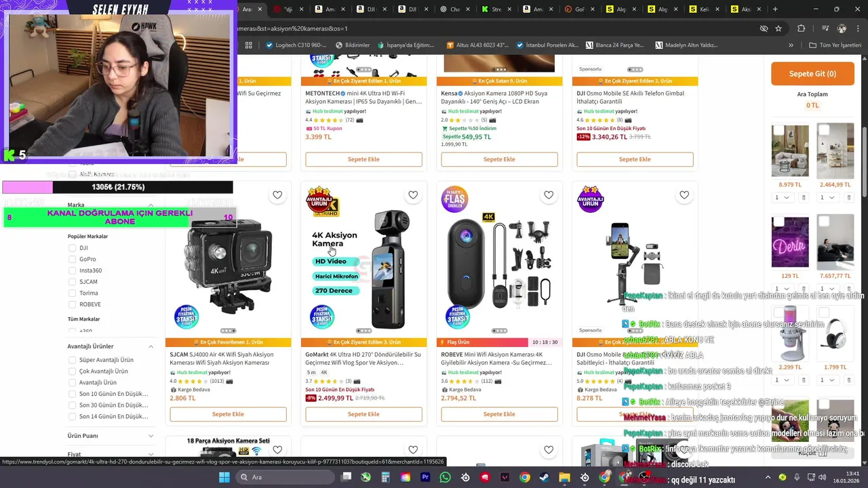This screenshot has height=488, width=868.
Task: Open Steam from the taskbar
Action: tap(545, 477)
